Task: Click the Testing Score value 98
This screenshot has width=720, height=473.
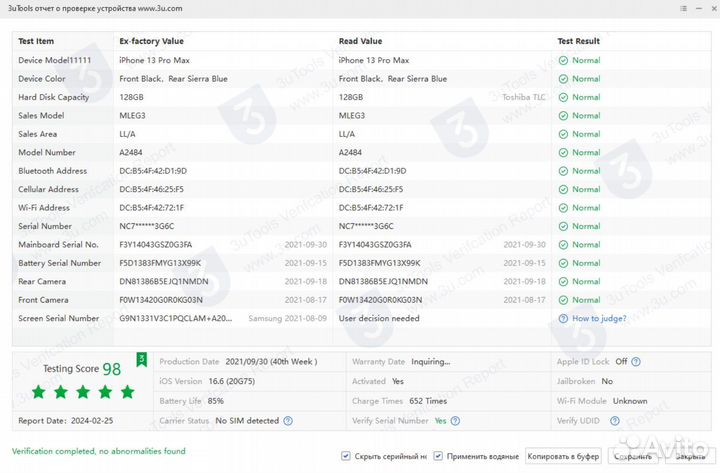Action: (112, 369)
